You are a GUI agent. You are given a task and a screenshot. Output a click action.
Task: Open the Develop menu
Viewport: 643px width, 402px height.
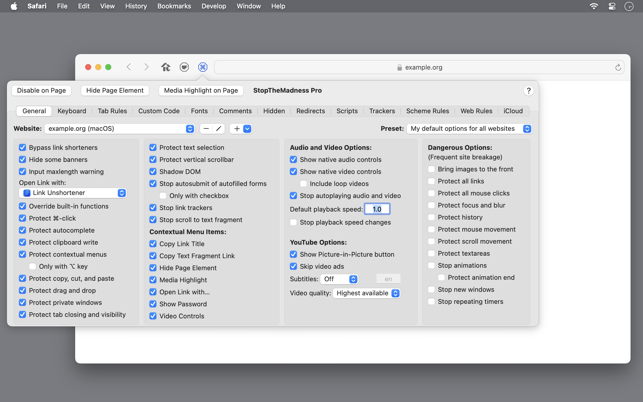[x=214, y=6]
